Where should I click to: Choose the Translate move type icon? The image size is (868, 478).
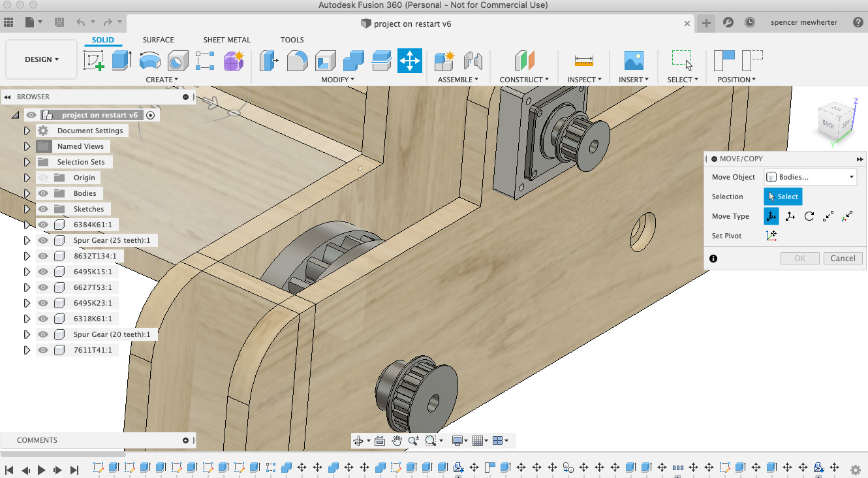790,216
